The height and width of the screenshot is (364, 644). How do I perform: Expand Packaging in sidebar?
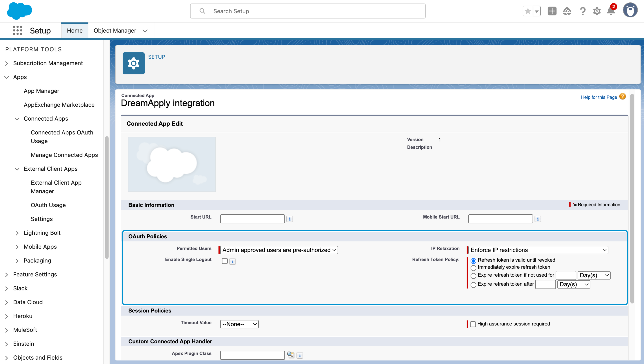(17, 261)
